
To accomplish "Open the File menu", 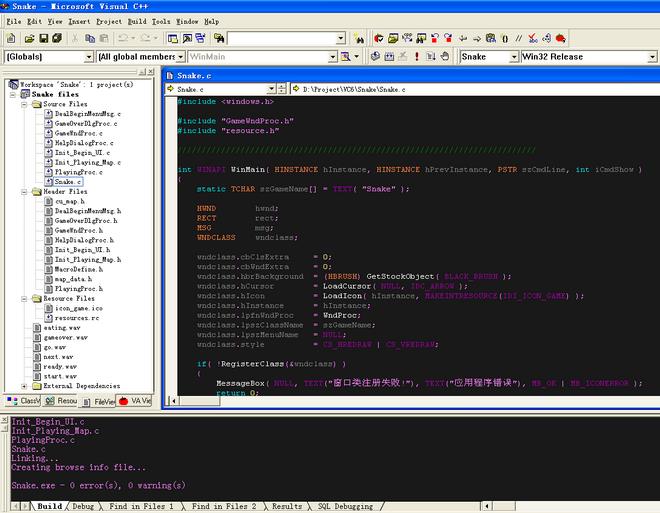I will tap(14, 21).
